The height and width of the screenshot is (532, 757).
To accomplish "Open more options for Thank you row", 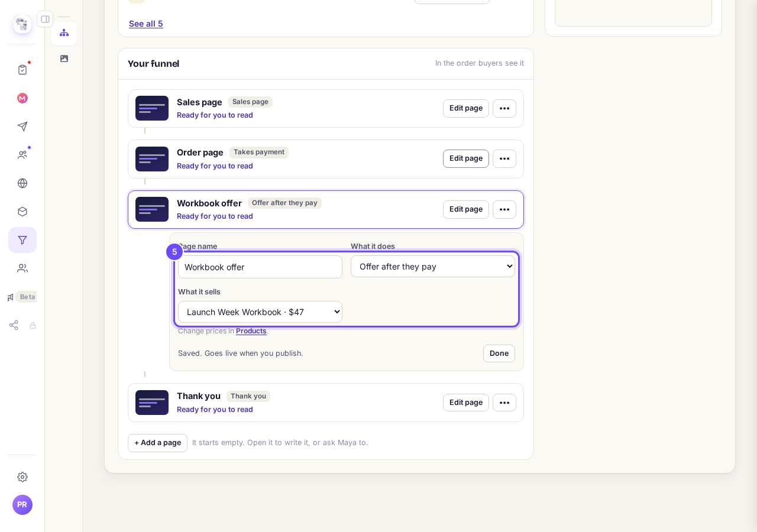I will pyautogui.click(x=504, y=403).
